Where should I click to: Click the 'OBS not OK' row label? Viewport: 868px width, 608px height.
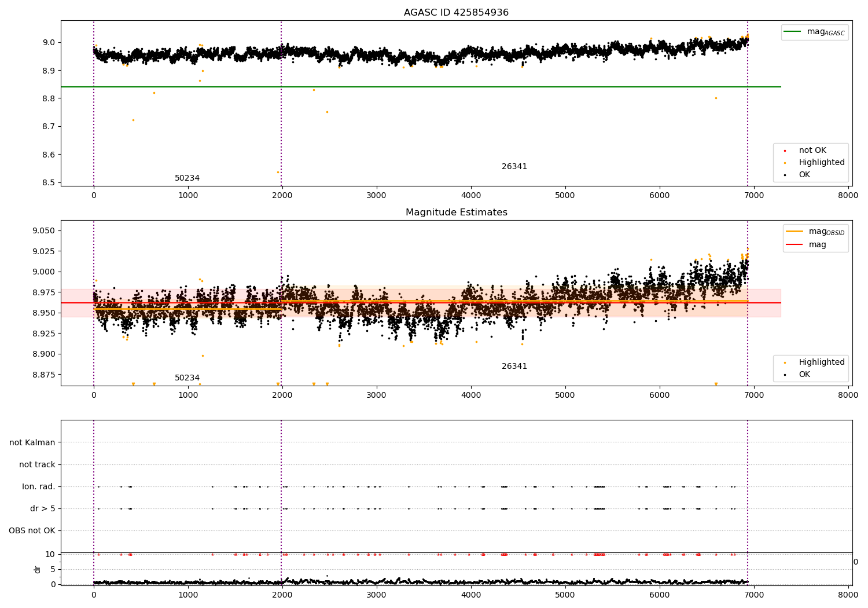tap(32, 530)
